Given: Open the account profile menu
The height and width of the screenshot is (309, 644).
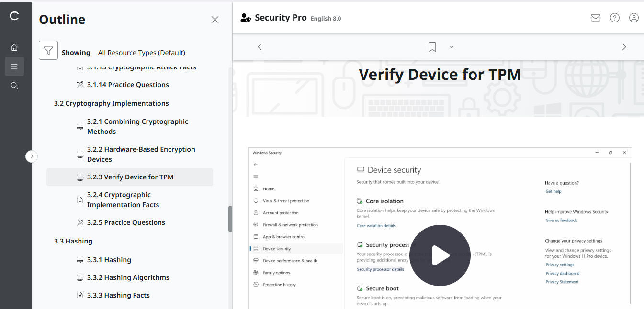Looking at the screenshot, I should [x=633, y=18].
